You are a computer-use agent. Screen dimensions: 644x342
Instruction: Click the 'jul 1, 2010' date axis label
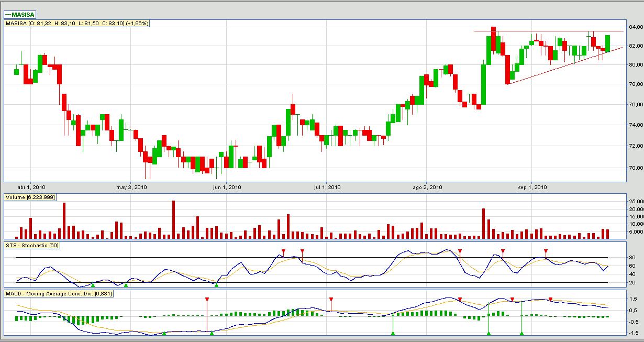[x=327, y=186]
